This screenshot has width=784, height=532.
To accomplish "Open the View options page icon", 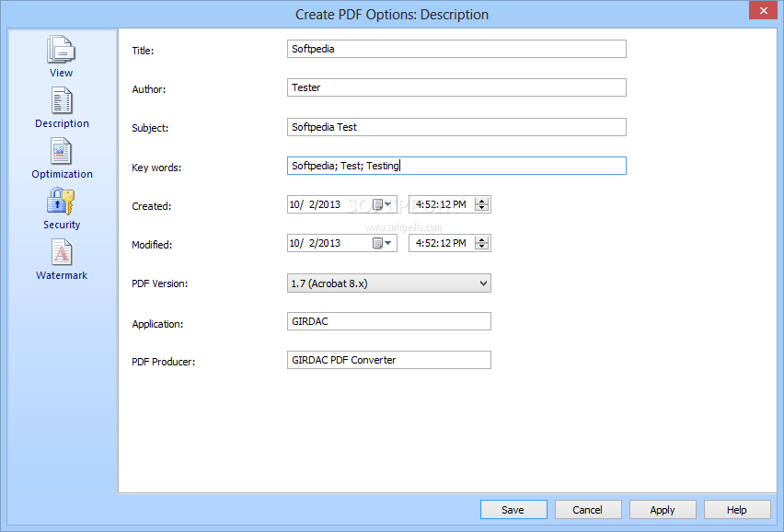I will click(61, 50).
